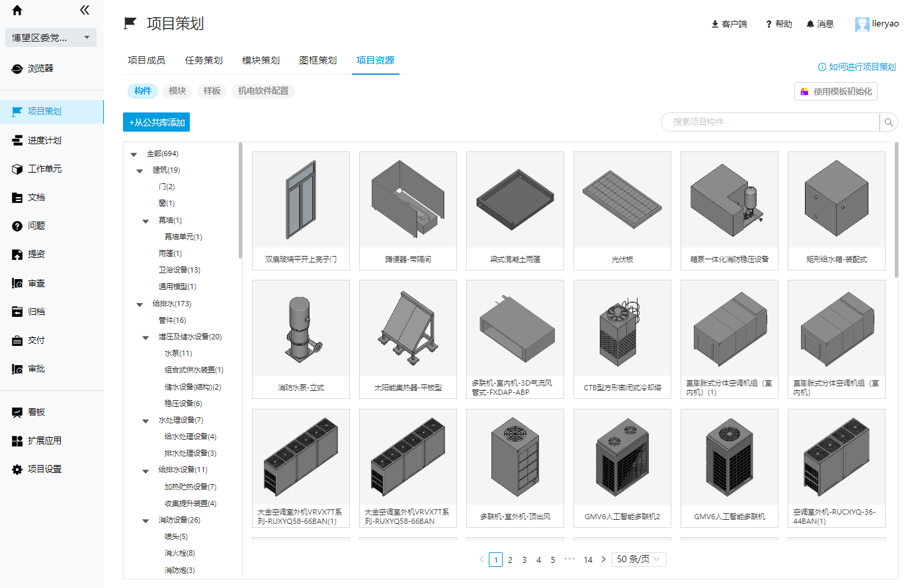
Task: Click the +从公共库添加 button
Action: click(x=157, y=122)
